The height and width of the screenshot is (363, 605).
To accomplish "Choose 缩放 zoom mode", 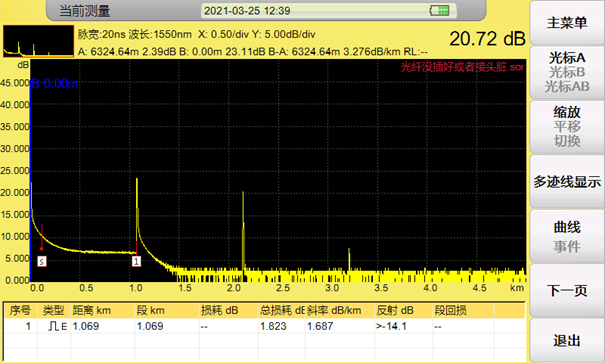I will [567, 112].
